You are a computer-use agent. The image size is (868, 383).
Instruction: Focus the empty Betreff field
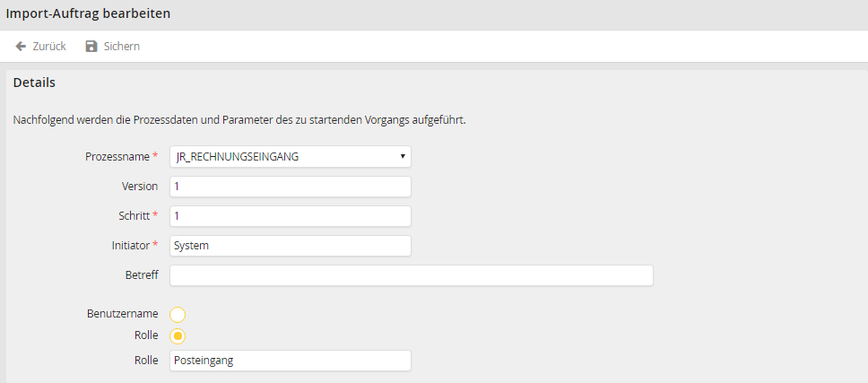pos(411,275)
